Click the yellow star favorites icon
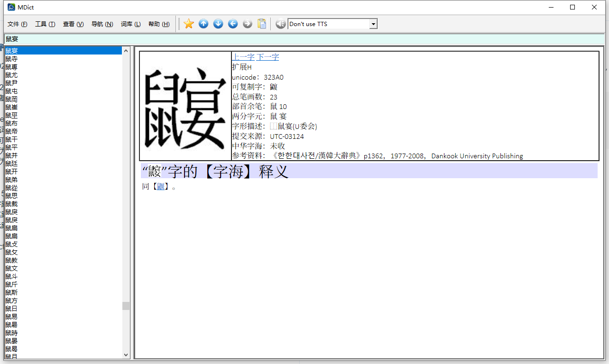Viewport: 609px width, 364px height. pyautogui.click(x=189, y=24)
